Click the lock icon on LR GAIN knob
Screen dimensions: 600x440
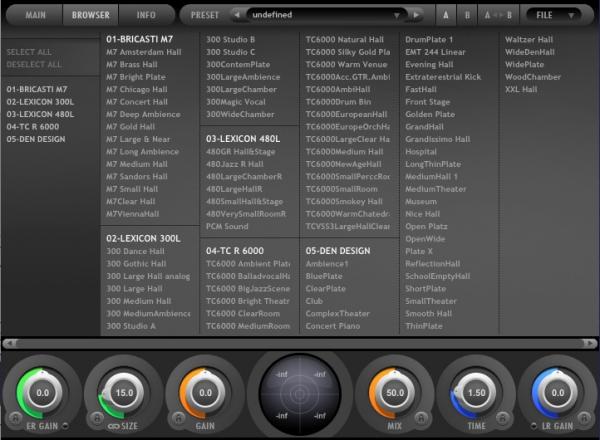point(583,419)
